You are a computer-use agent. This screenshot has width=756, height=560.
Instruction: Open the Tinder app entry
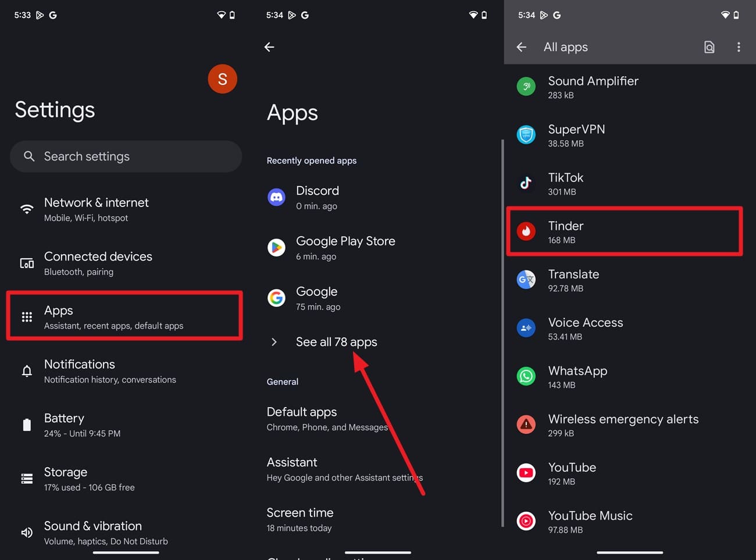[624, 231]
